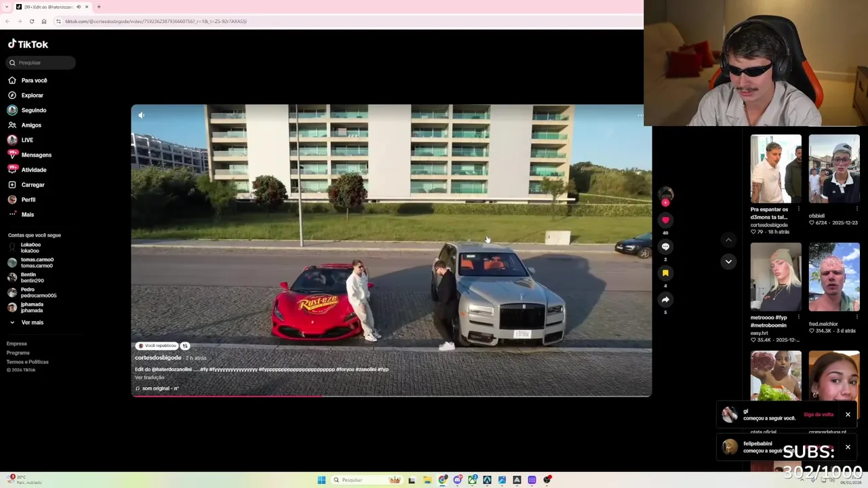Open the Mais options menu
The image size is (868, 488).
click(x=21, y=214)
